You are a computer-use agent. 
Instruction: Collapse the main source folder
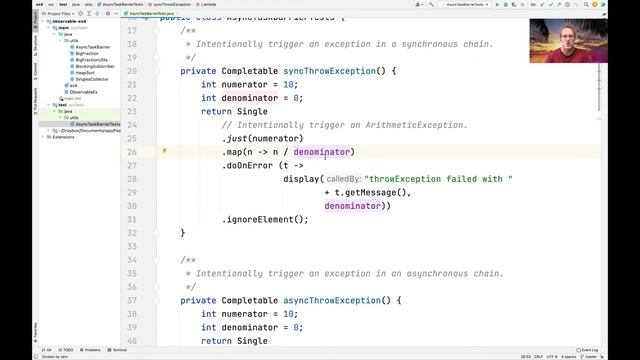click(49, 28)
